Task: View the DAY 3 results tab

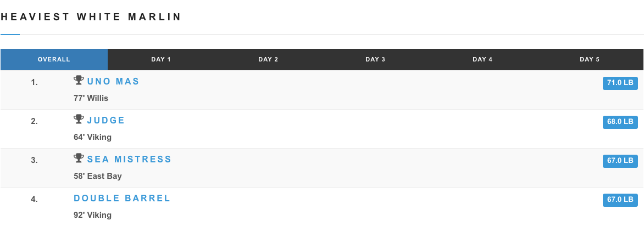Action: click(375, 59)
